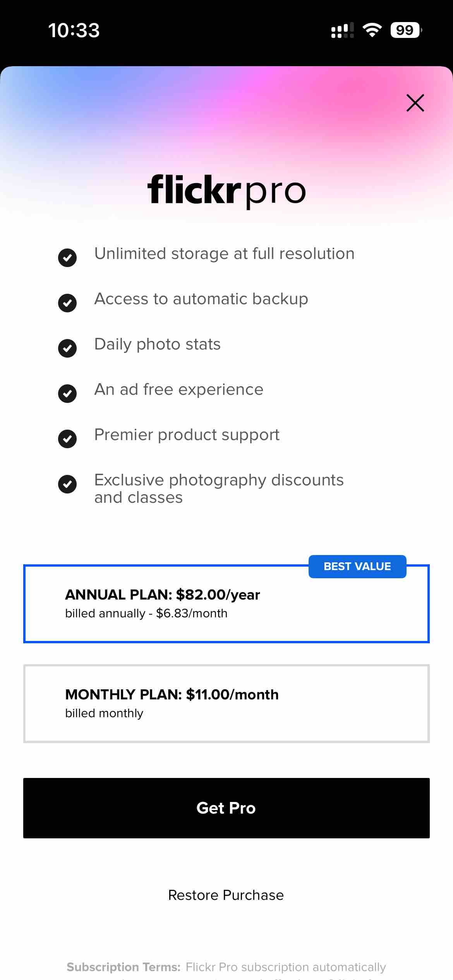
Task: Tap the Best Value badge
Action: click(x=357, y=567)
